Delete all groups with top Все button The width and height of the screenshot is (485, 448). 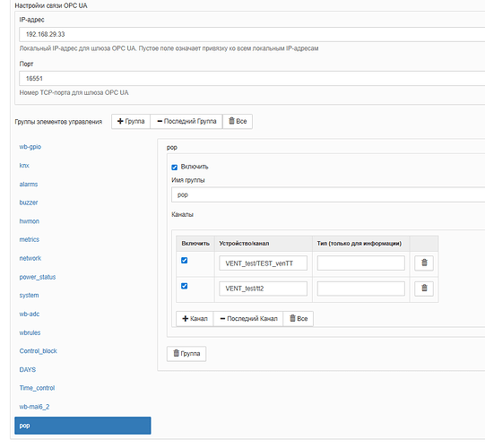(238, 122)
